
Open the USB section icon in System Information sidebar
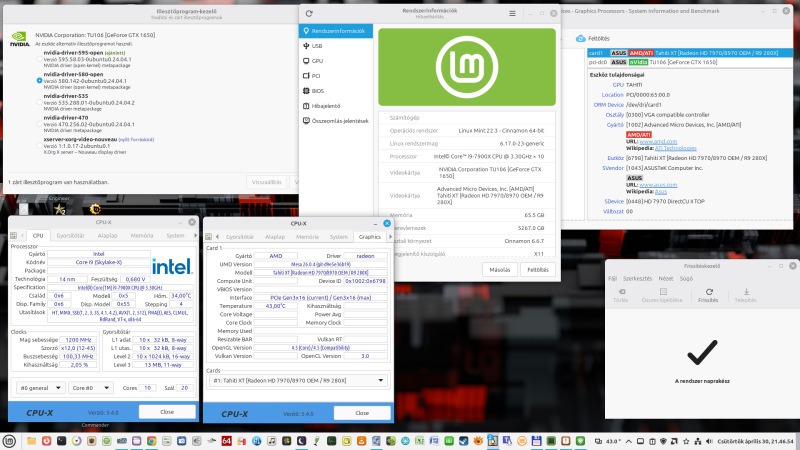pyautogui.click(x=306, y=46)
